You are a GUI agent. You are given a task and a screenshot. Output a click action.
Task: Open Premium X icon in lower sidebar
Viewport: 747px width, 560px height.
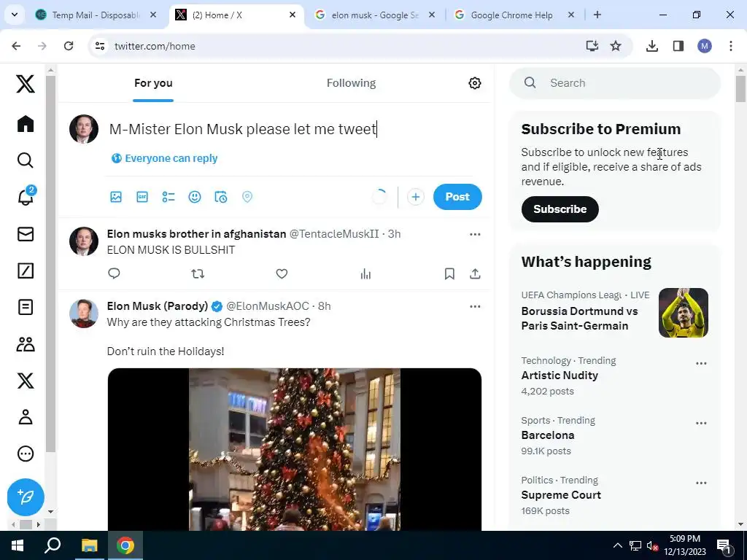pos(26,381)
